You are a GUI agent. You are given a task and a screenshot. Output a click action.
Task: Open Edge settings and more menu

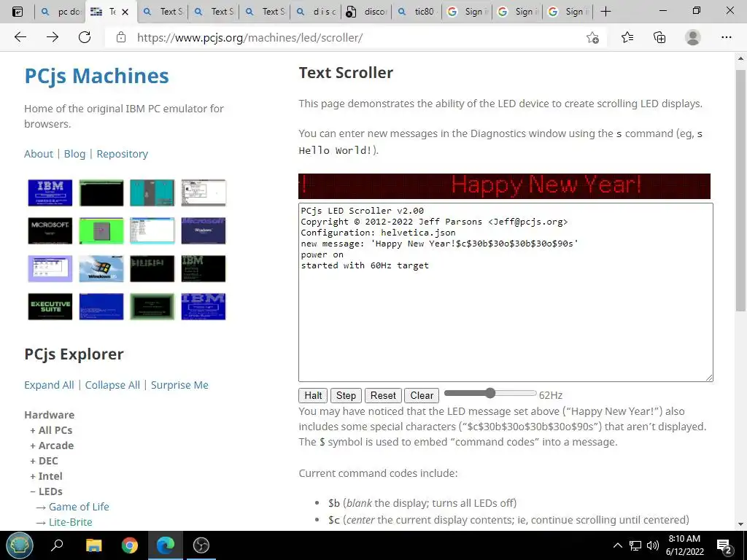(726, 37)
